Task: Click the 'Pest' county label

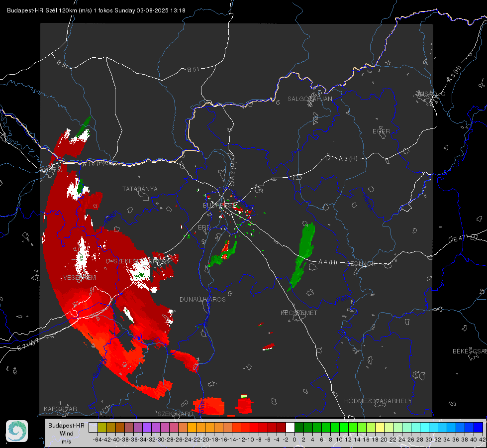Action: click(343, 300)
